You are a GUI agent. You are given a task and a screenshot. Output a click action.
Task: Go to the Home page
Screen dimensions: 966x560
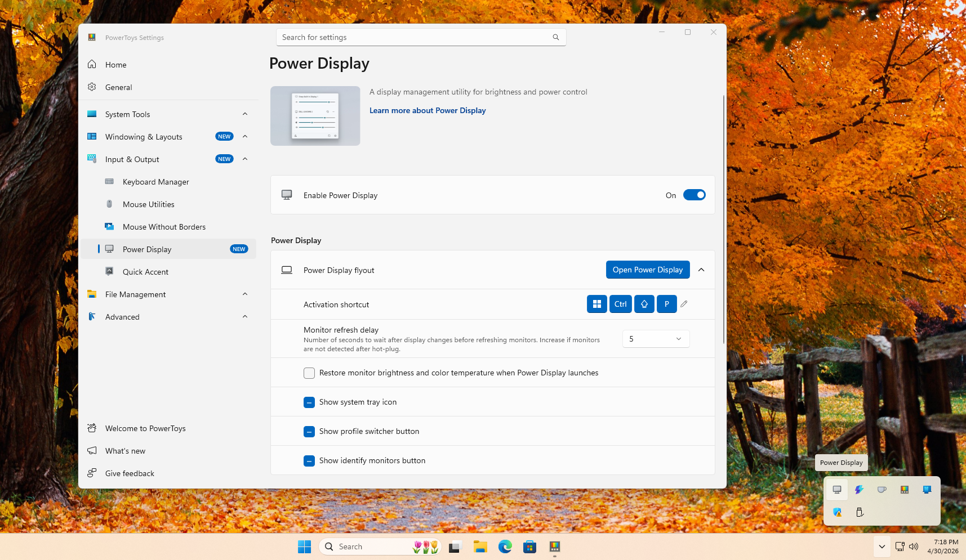[168, 65]
